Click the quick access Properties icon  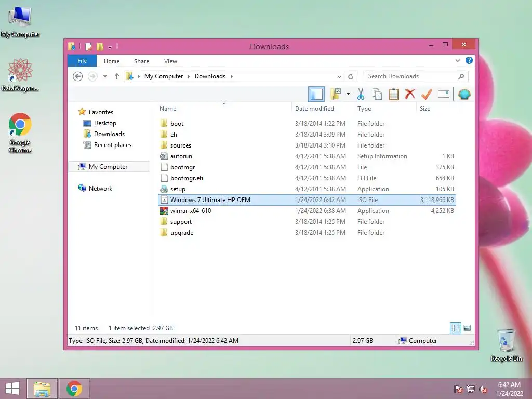pos(88,46)
